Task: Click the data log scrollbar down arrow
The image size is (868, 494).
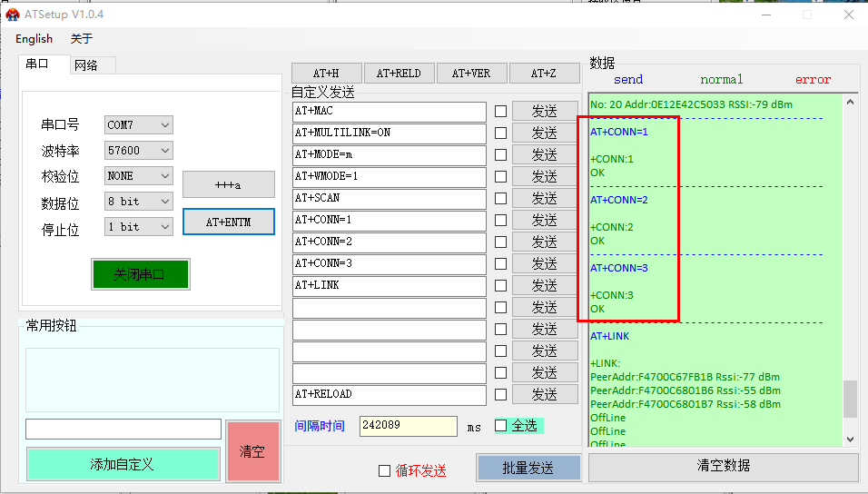Action: pos(850,440)
